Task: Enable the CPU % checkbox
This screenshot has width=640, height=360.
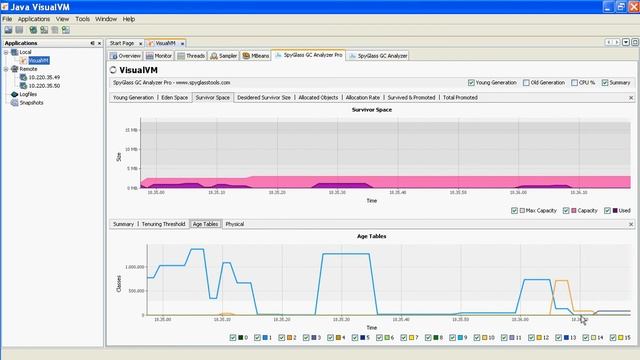Action: (574, 82)
